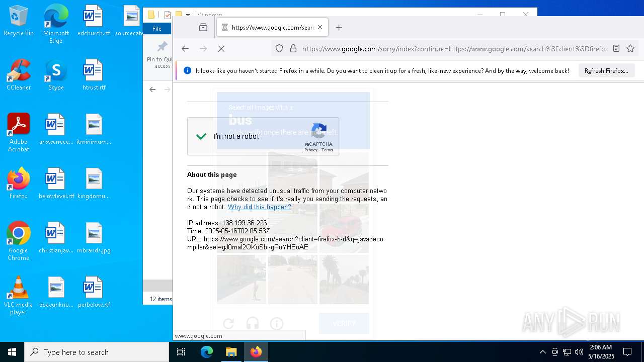
Task: Open volume control in system tray
Action: tap(579, 352)
